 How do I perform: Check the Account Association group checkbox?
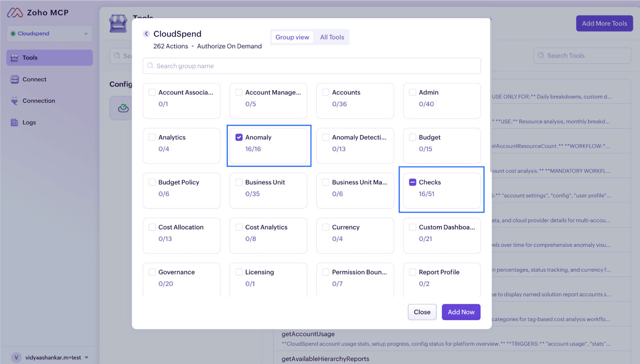152,92
